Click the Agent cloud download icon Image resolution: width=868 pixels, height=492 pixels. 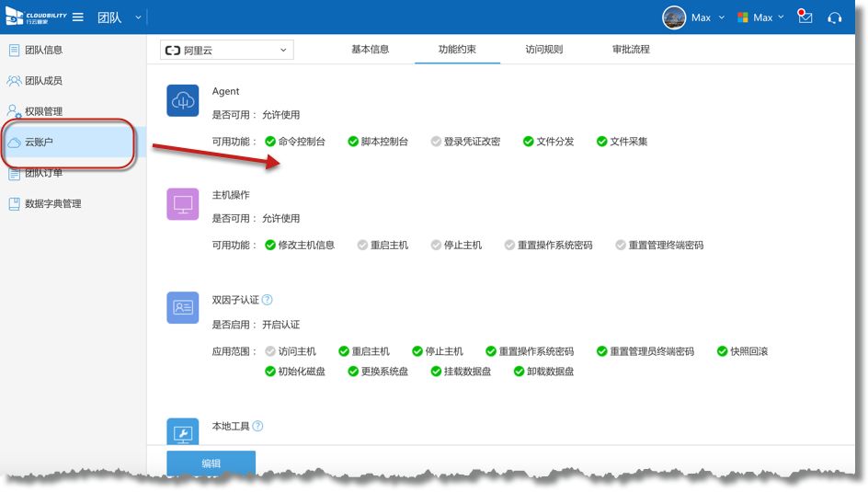(182, 101)
